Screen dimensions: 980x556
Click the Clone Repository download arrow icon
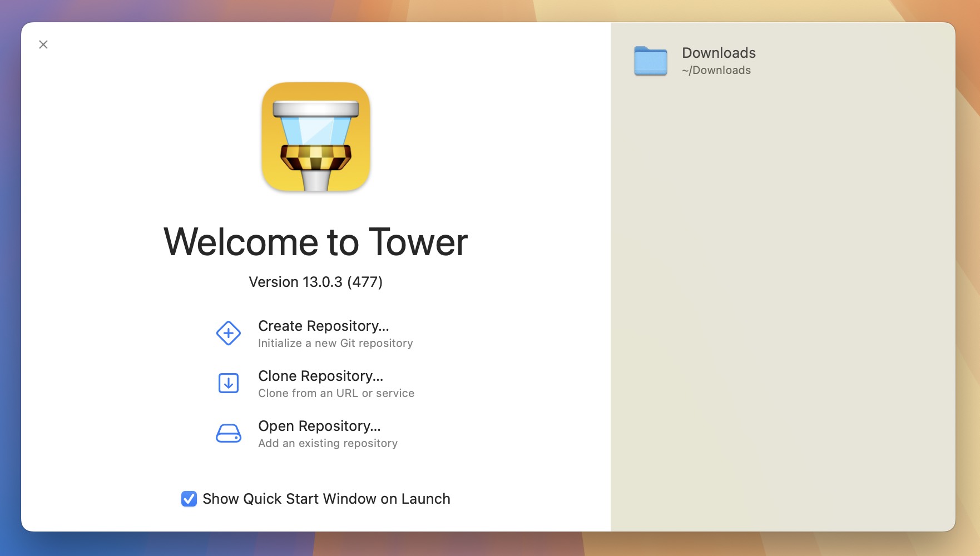pyautogui.click(x=229, y=383)
